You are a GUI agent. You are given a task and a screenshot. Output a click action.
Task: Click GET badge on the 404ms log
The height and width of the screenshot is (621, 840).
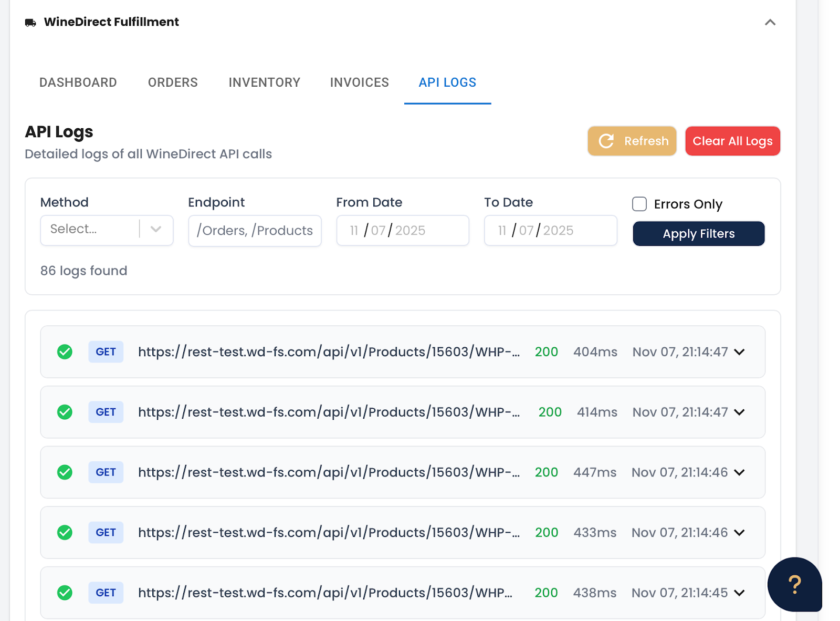[106, 352]
